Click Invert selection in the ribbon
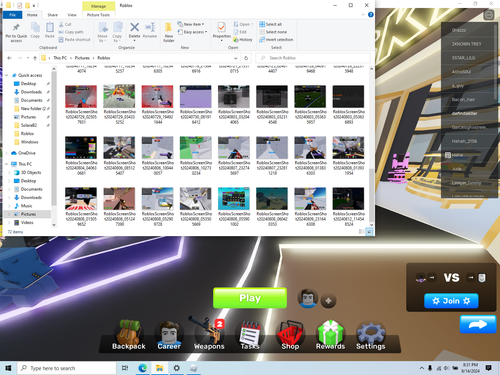 (276, 40)
